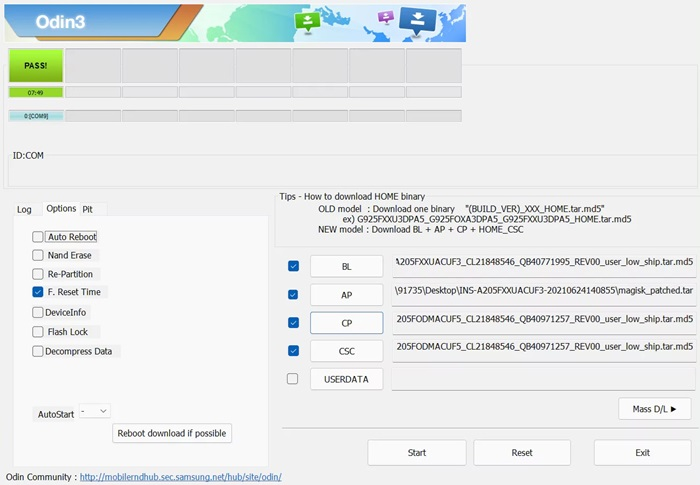Uncheck the BL file checkbox
700x485 pixels.
pyautogui.click(x=292, y=266)
